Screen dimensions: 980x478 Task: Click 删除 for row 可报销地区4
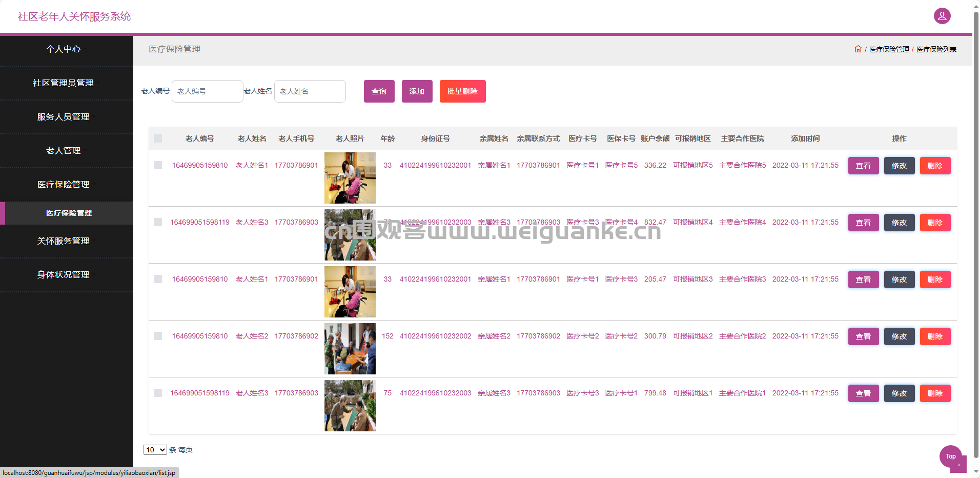(935, 223)
